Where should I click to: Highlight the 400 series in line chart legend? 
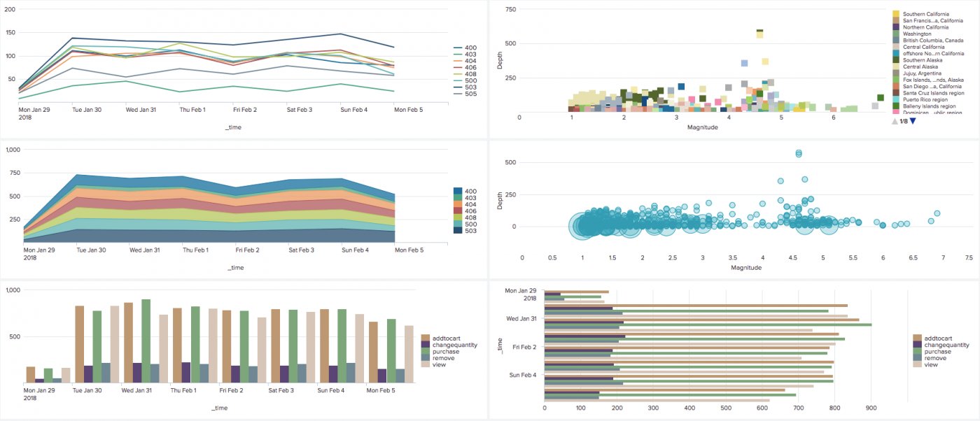coord(465,48)
